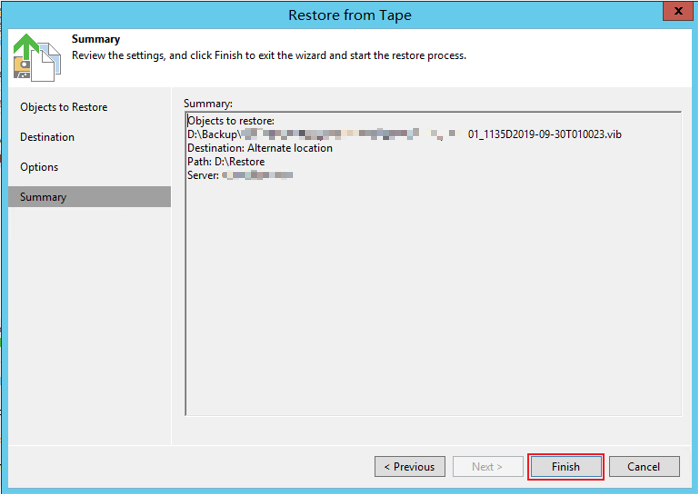
Task: Select the Summary step in the sidebar
Action: (89, 197)
